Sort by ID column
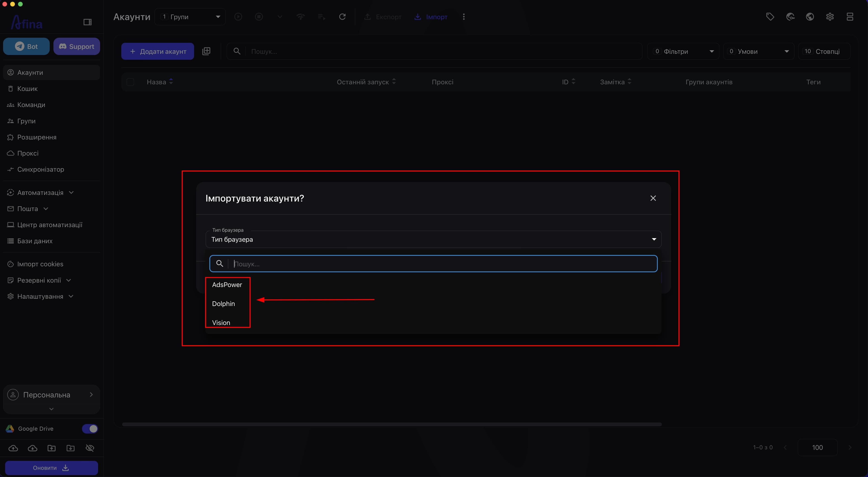The image size is (868, 477). pos(569,82)
